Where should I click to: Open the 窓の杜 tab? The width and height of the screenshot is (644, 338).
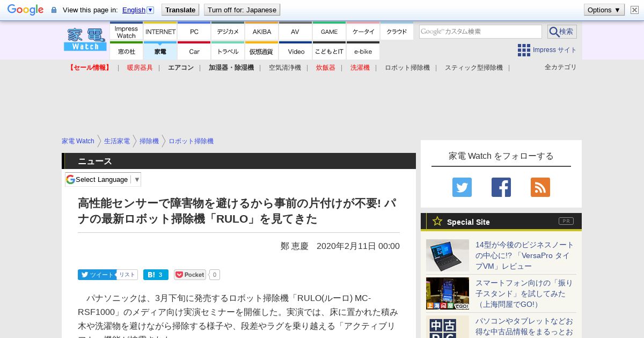coord(126,51)
